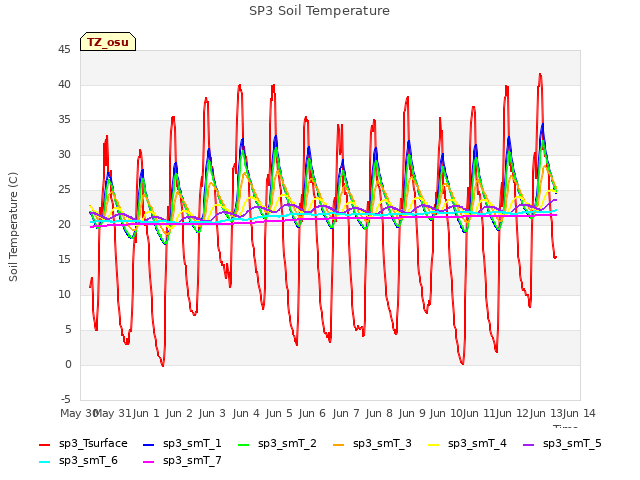Click the SP3 Soil Temperature chart title

[x=319, y=11]
